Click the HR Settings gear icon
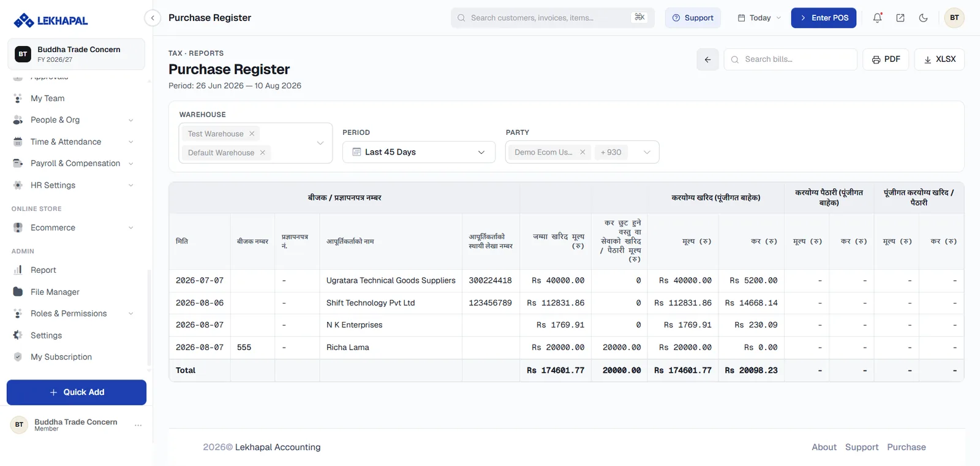This screenshot has height=466, width=980. click(18, 185)
